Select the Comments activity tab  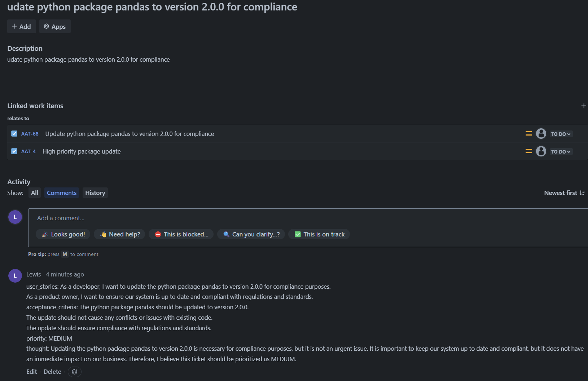62,193
